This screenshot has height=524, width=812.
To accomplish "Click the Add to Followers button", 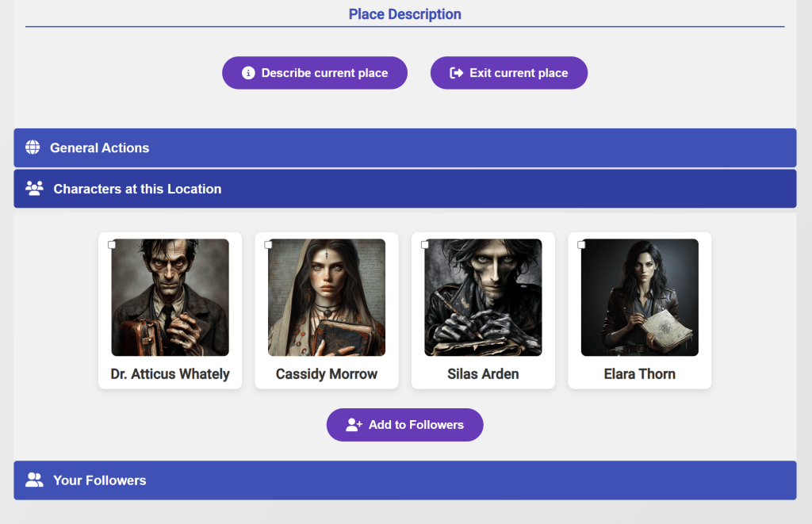I will [x=404, y=425].
